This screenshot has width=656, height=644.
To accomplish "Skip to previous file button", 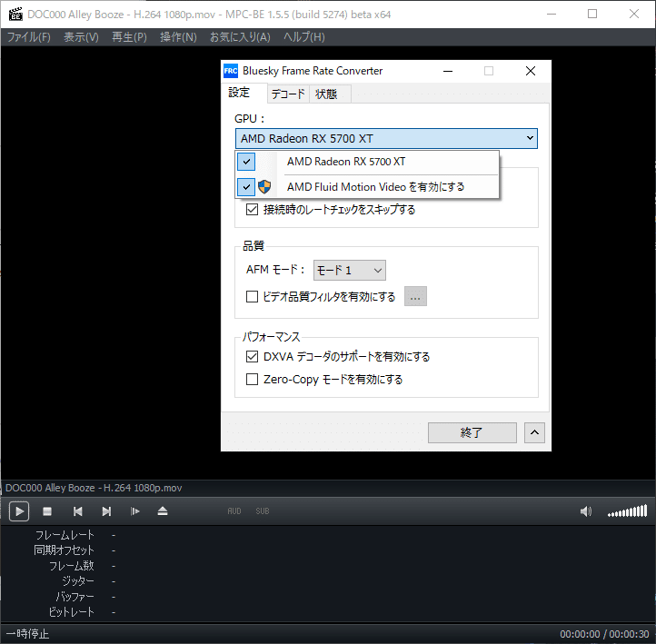I will coord(78,511).
